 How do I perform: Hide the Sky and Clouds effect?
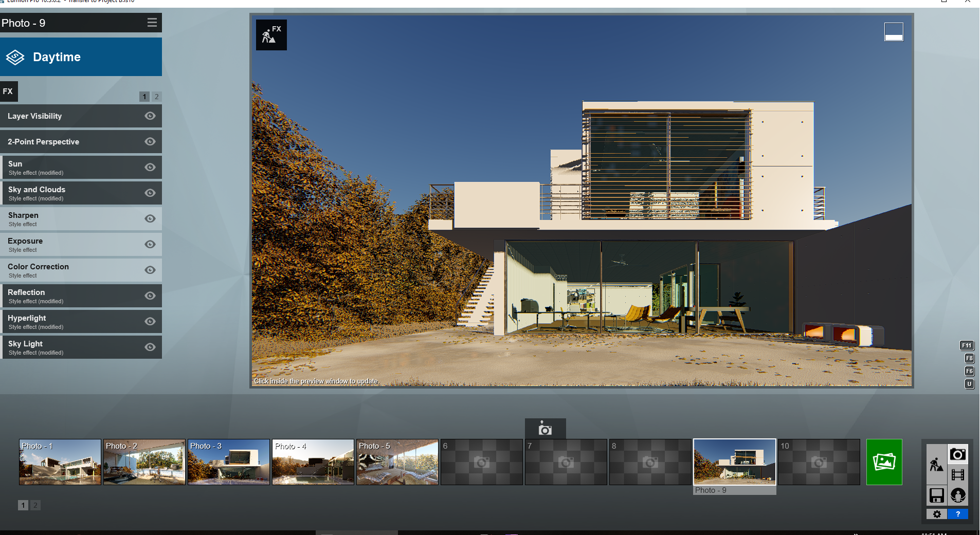coord(150,193)
